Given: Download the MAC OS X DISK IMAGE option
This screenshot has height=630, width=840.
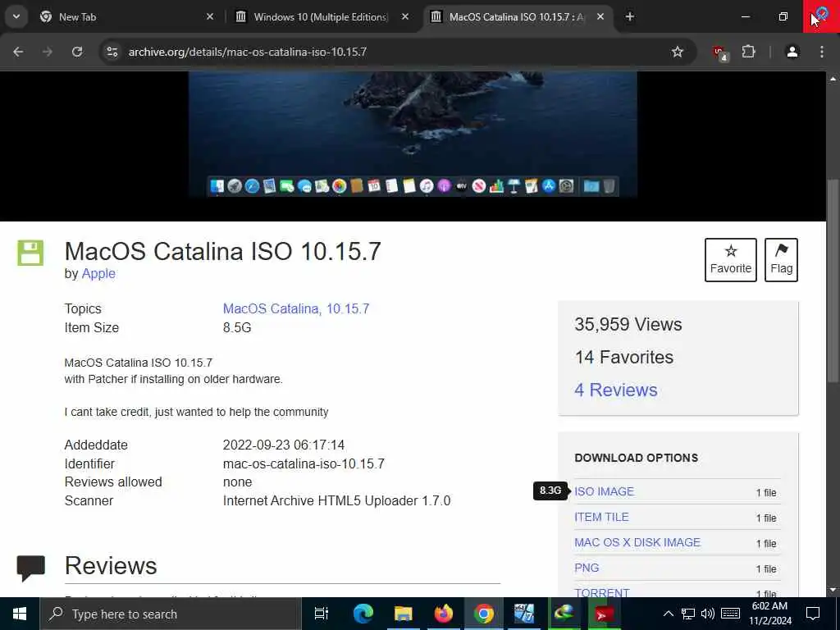Looking at the screenshot, I should (637, 542).
